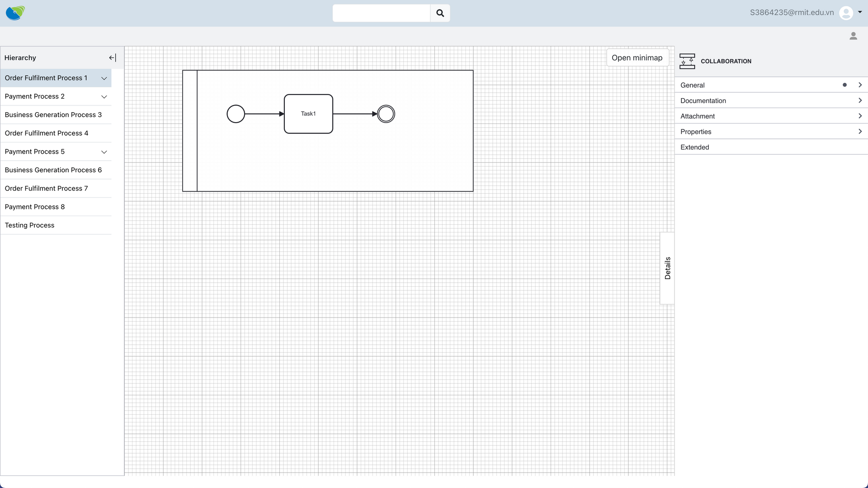868x488 pixels.
Task: Open the General section row
Action: pos(771,85)
